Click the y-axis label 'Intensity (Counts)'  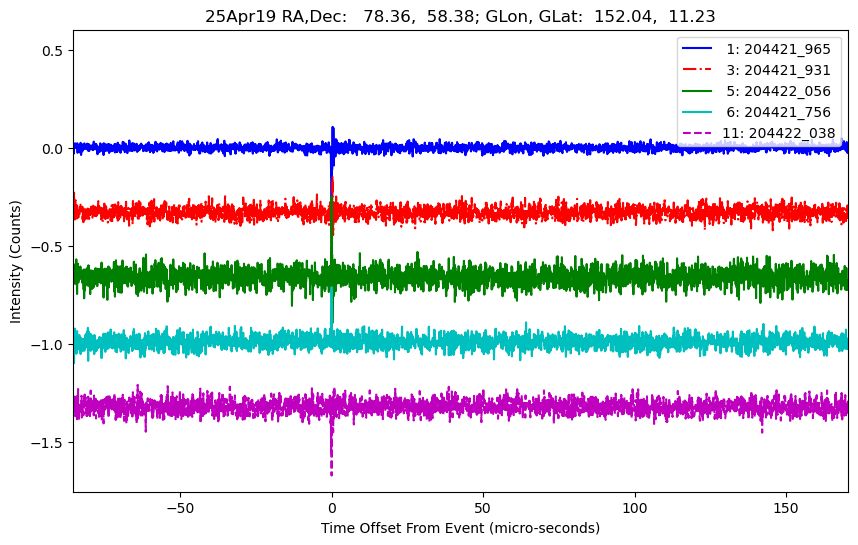[15, 262]
